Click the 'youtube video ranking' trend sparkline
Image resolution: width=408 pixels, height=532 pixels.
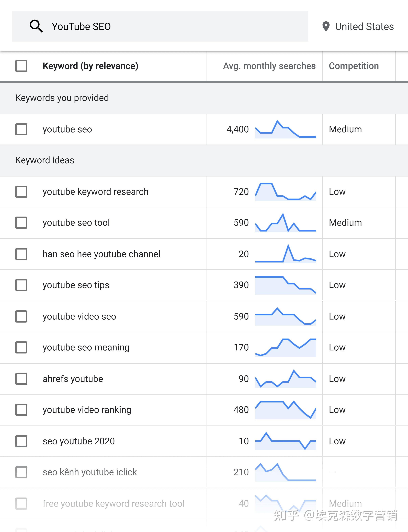285,410
